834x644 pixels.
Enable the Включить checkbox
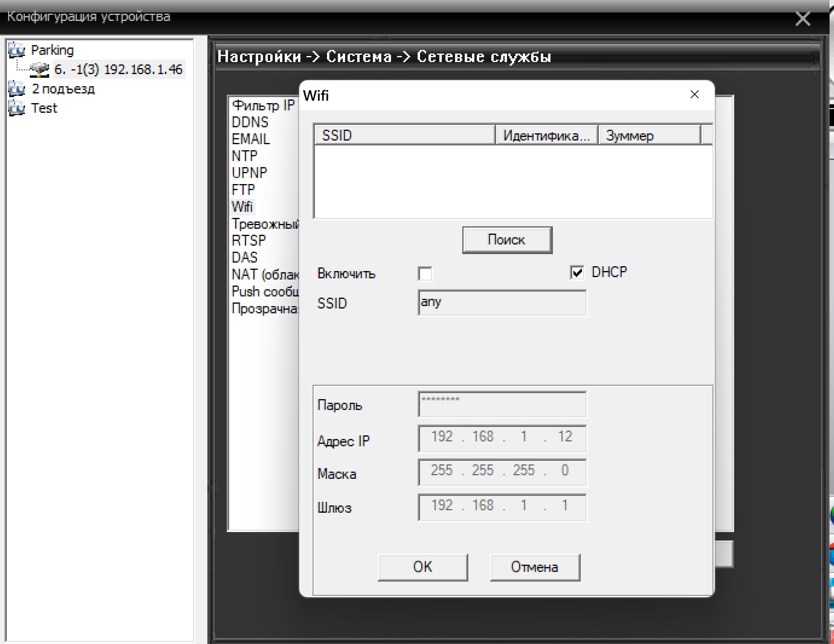[425, 273]
